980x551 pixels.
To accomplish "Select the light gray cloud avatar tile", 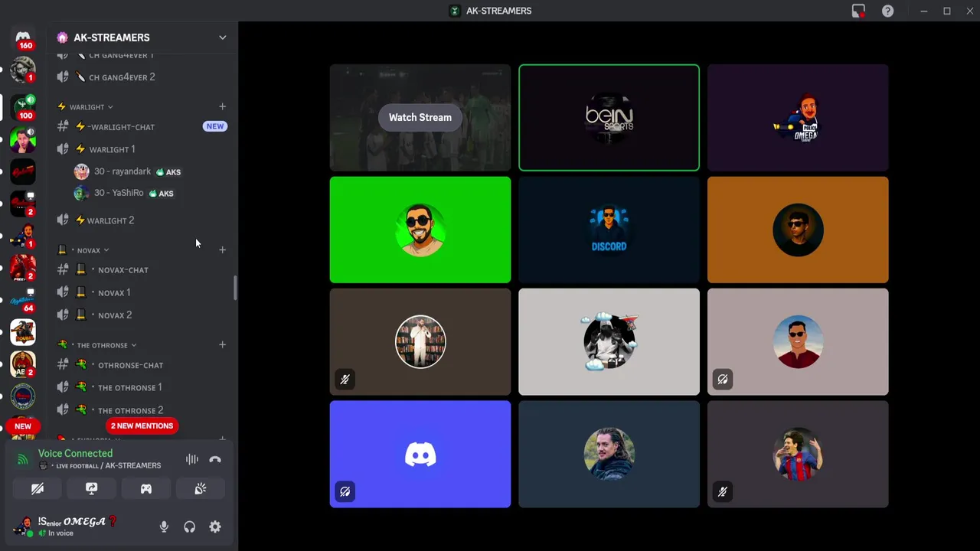I will coord(609,342).
